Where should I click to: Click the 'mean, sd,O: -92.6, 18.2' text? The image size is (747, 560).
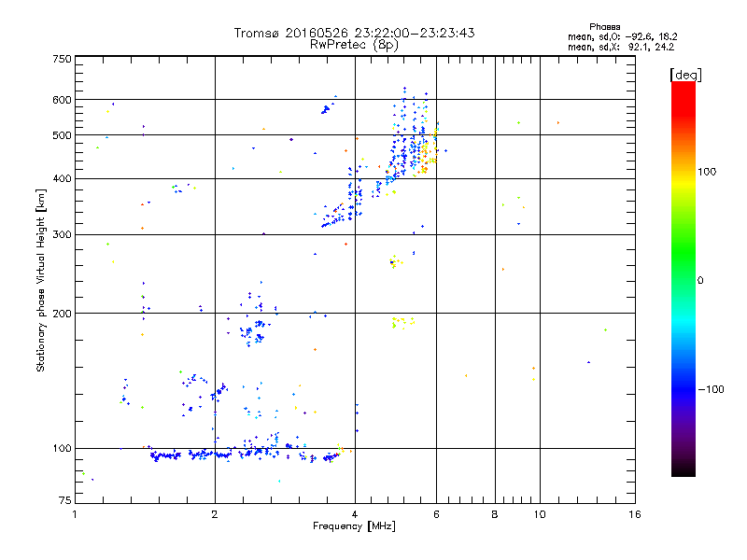click(622, 36)
